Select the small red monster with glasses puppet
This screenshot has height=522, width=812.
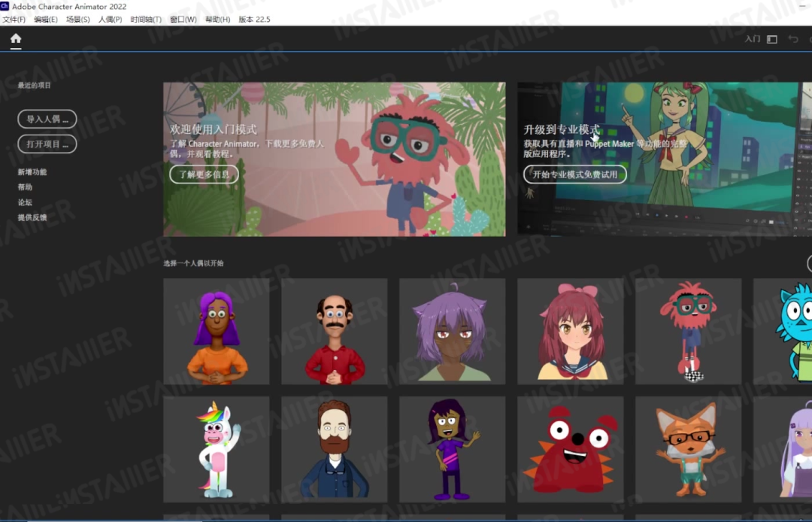click(689, 332)
